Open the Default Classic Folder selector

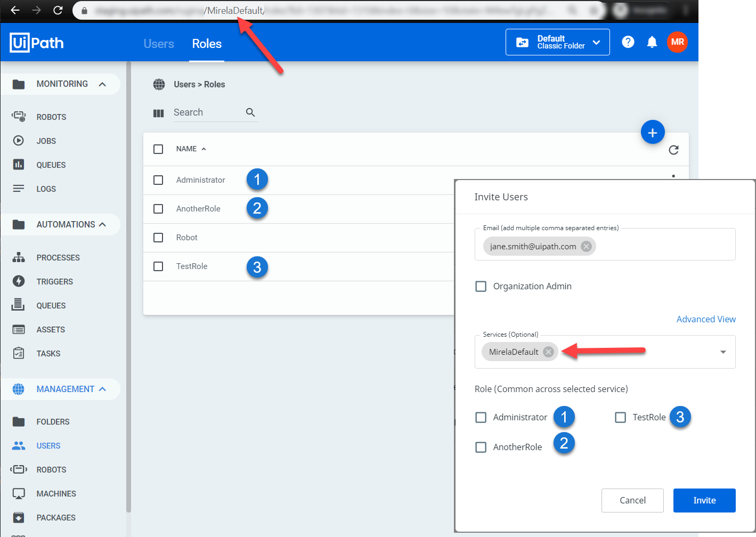coord(557,42)
